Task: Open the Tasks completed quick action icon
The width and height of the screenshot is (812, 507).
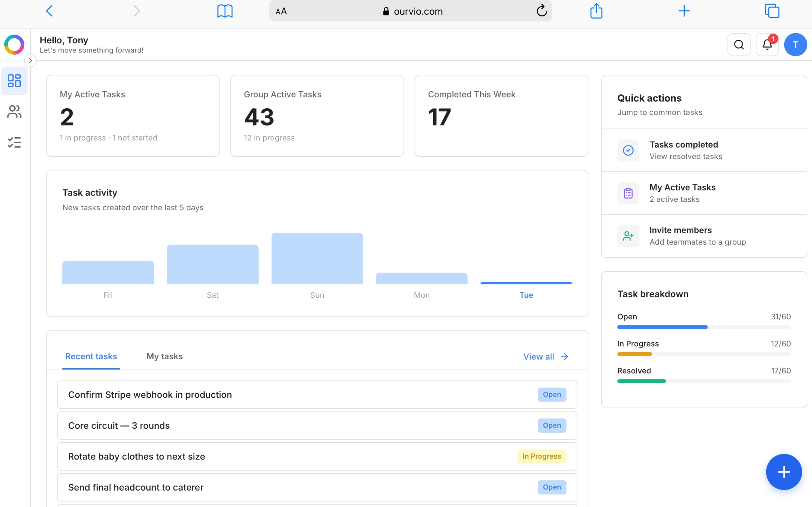Action: pos(628,150)
